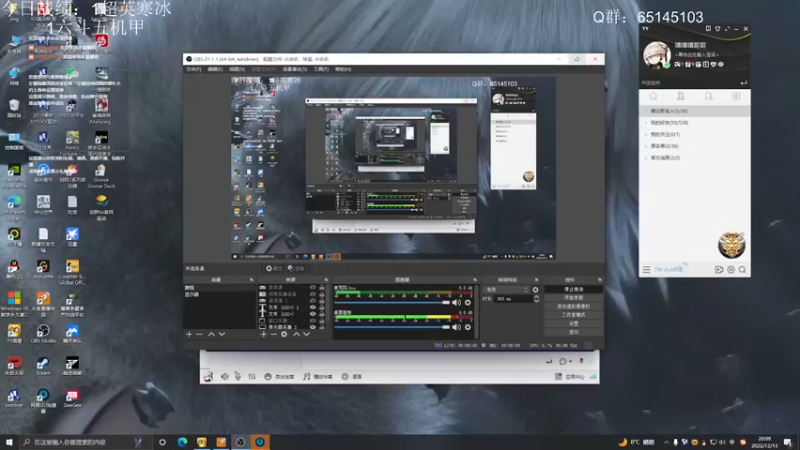Toggle visibility of 显示器采集 2 source
This screenshot has height=450, width=800.
(x=313, y=327)
